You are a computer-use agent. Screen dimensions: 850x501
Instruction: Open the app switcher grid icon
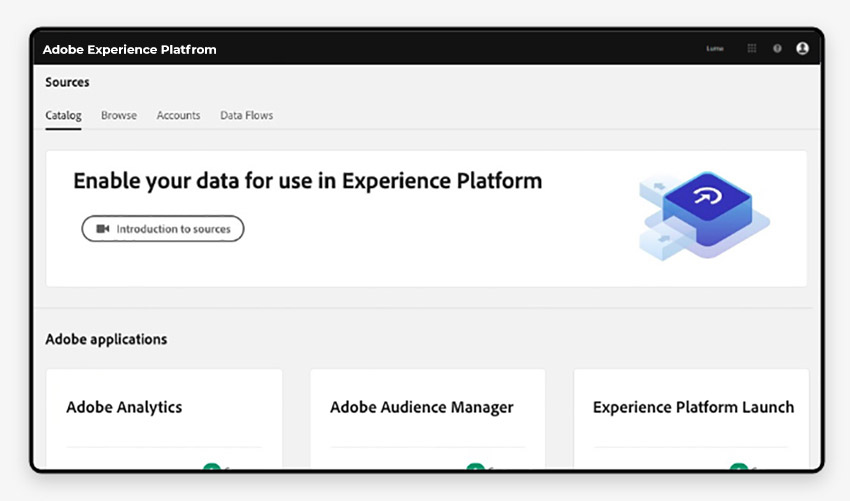click(x=751, y=48)
